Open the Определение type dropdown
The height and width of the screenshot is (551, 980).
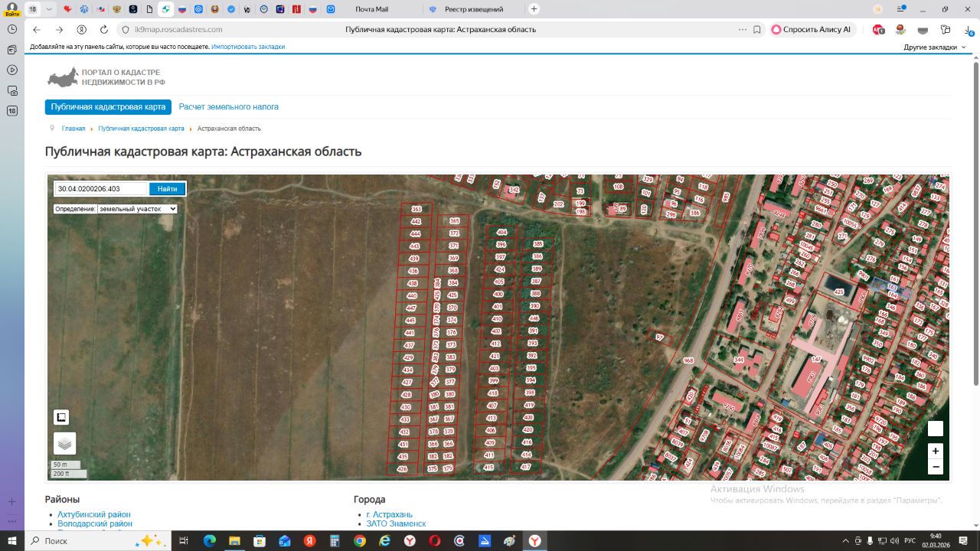[x=116, y=208]
